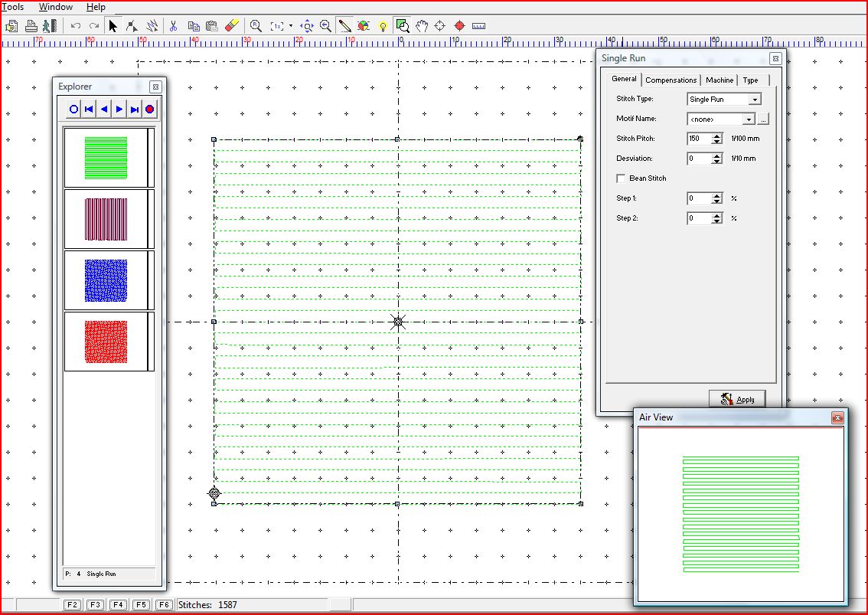This screenshot has height=615, width=868.
Task: Select the maroon vertical lines thumbnail
Action: 106,219
